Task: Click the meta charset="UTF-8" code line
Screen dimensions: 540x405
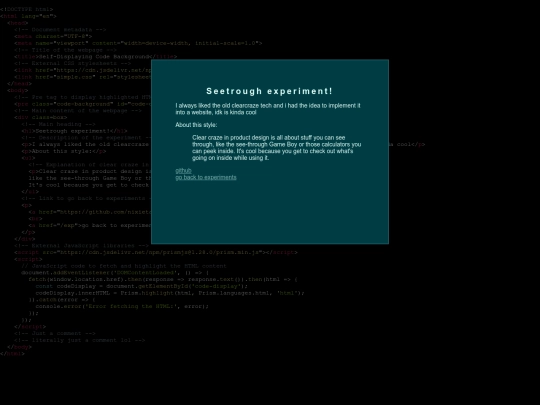Action: 53,36
